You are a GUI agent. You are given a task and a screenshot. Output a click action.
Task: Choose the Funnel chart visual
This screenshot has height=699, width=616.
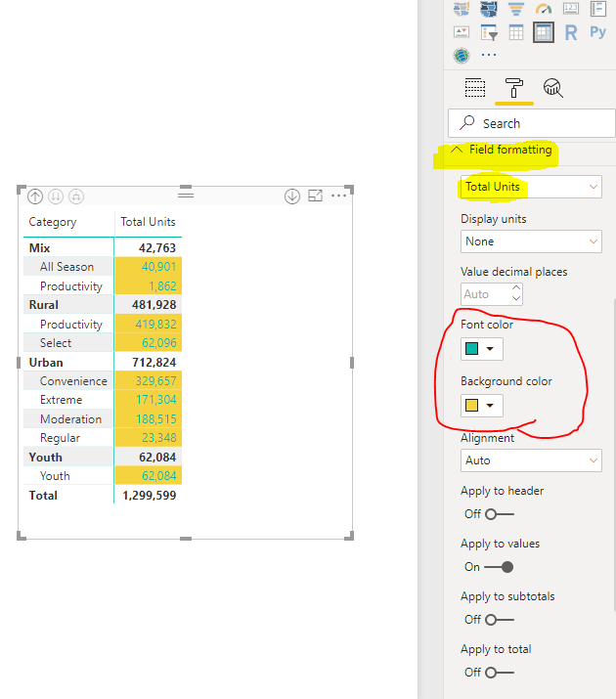pyautogui.click(x=516, y=8)
